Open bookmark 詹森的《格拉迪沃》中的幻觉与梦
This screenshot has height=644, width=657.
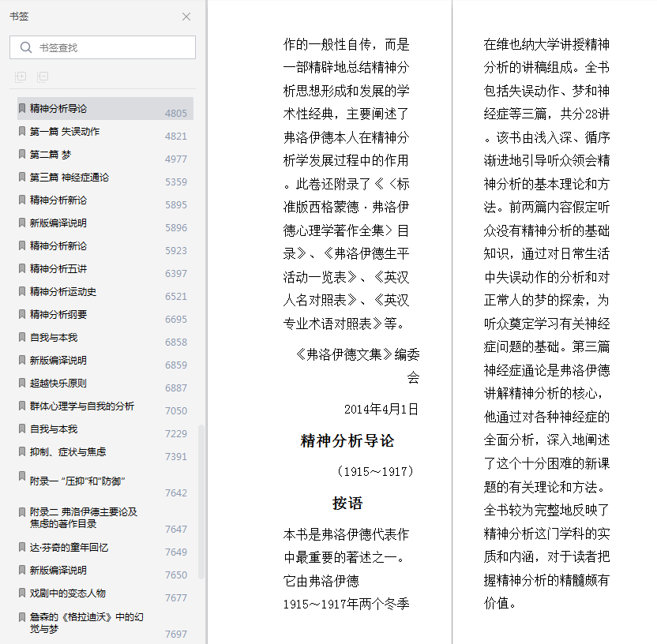click(105, 623)
